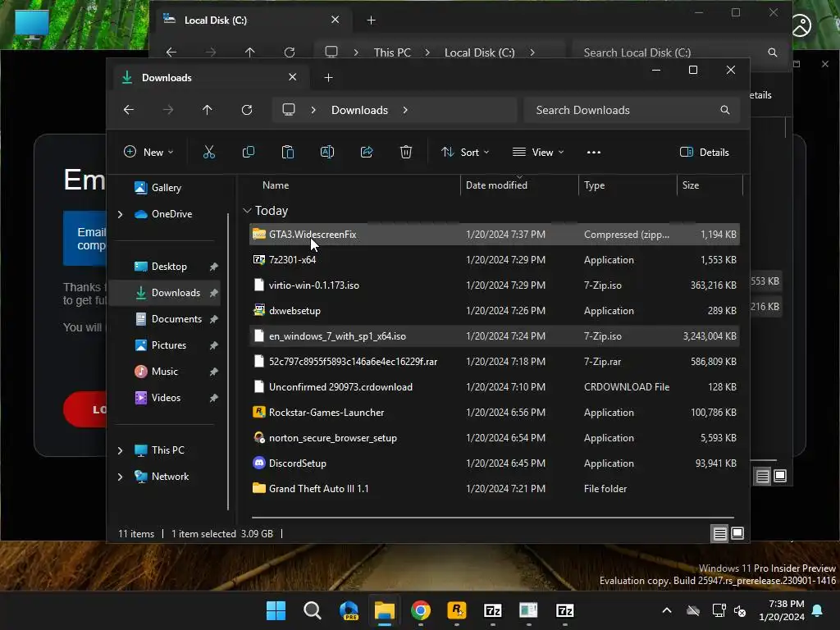Image resolution: width=840 pixels, height=630 pixels.
Task: Open the See more ellipsis menu
Action: click(x=594, y=152)
